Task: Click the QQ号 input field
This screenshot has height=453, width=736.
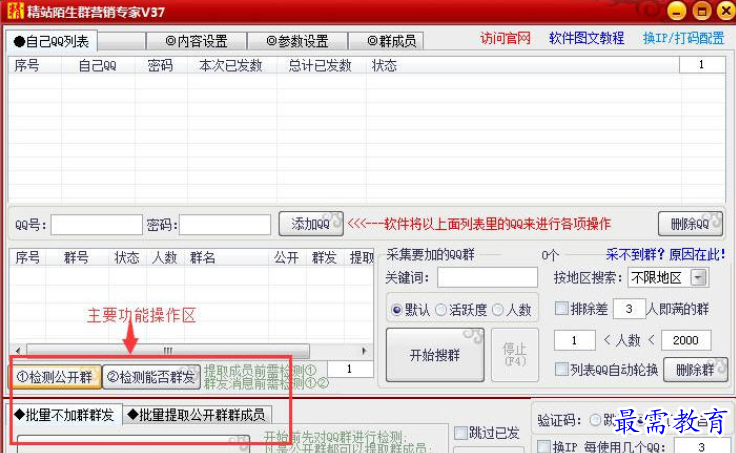Action: tap(96, 224)
